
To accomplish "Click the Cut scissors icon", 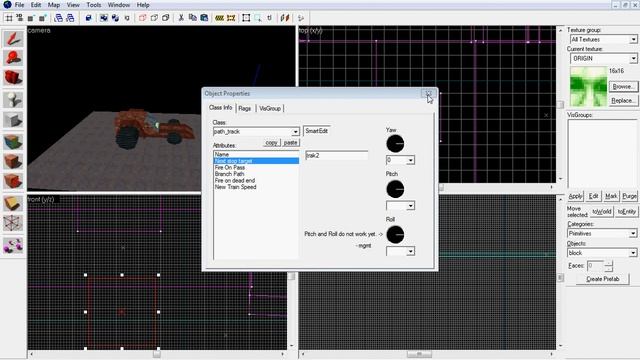I will [181, 18].
